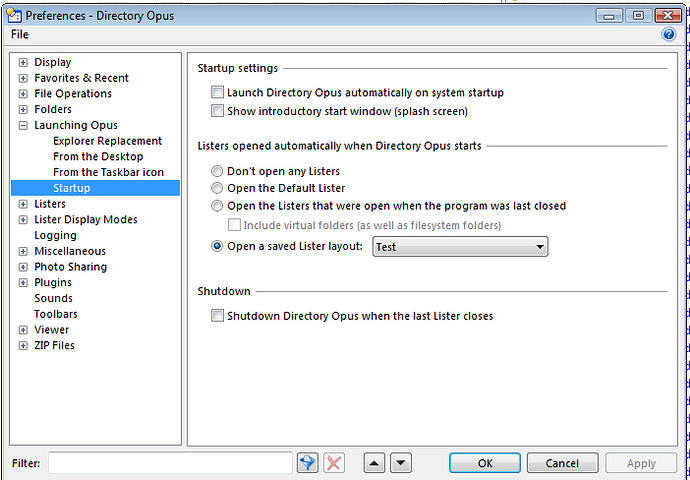Expand the Photo Sharing node
Screen dimensions: 690x480
coord(23,267)
